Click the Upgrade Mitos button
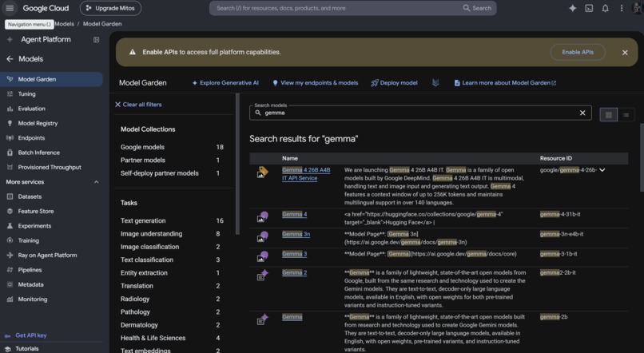The height and width of the screenshot is (353, 644). pos(110,8)
